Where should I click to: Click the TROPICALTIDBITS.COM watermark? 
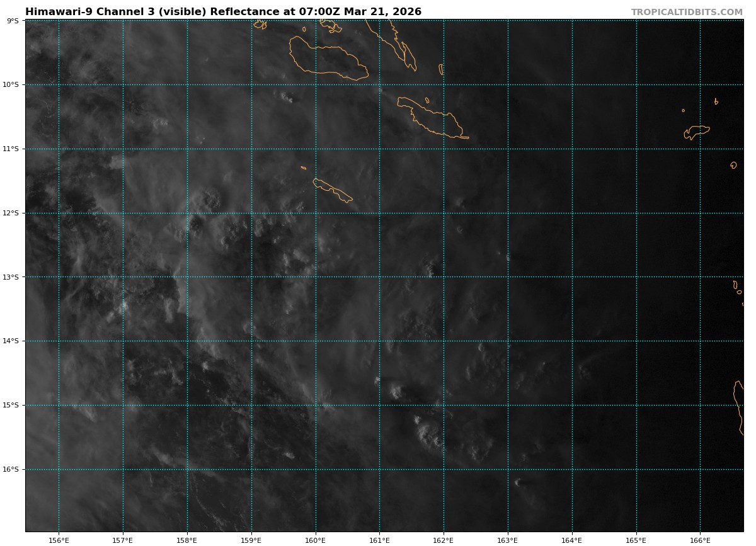[686, 12]
